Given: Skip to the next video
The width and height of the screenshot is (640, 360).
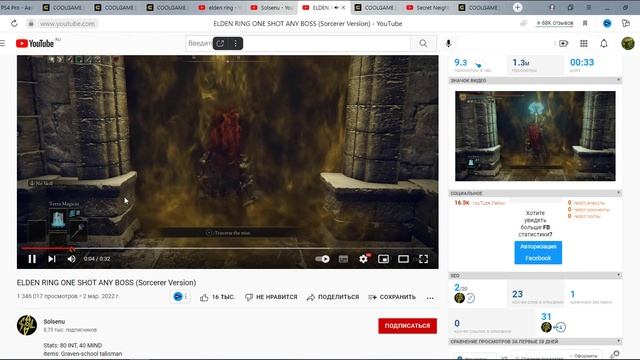Looking at the screenshot, I should click(52, 259).
